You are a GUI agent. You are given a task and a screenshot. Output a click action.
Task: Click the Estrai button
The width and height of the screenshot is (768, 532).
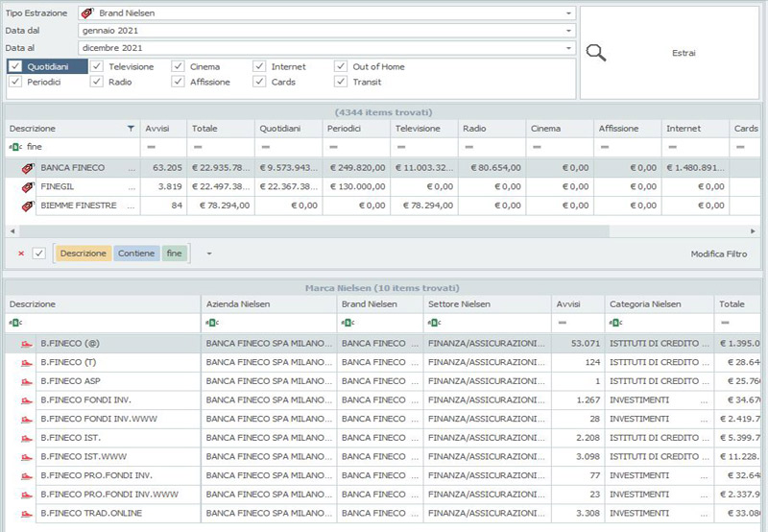point(684,53)
